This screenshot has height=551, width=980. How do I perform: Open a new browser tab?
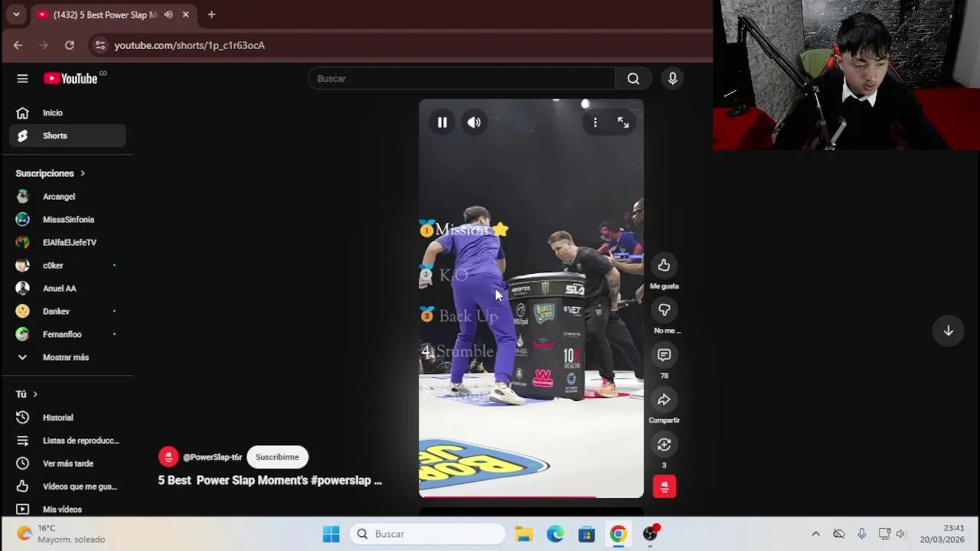click(x=211, y=15)
